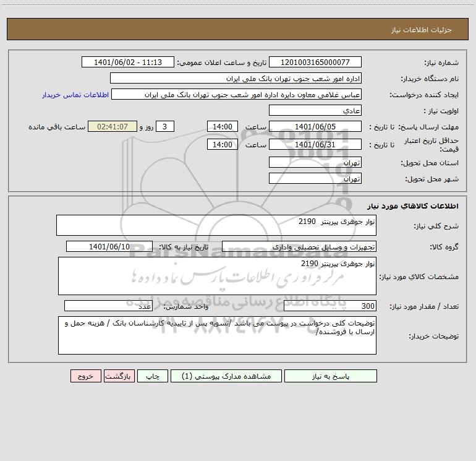Click the response deadline time 14:00 field

222,126
